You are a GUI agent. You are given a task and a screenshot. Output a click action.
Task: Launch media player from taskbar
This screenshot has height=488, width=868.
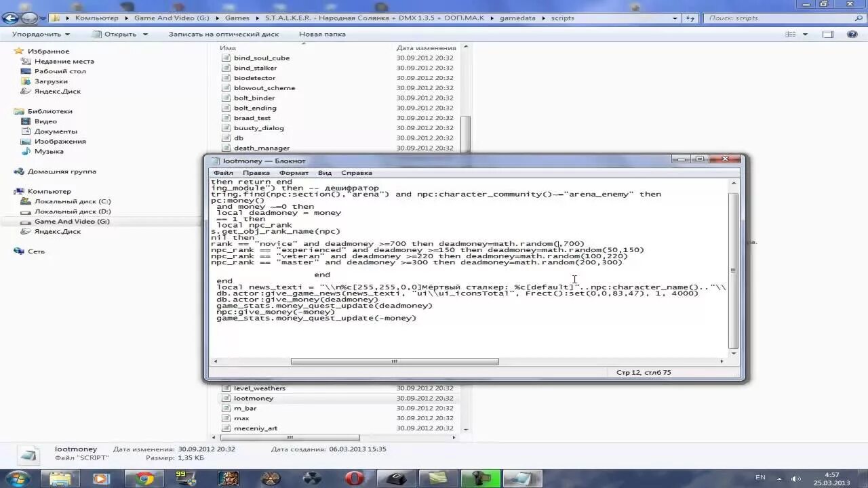pos(100,479)
